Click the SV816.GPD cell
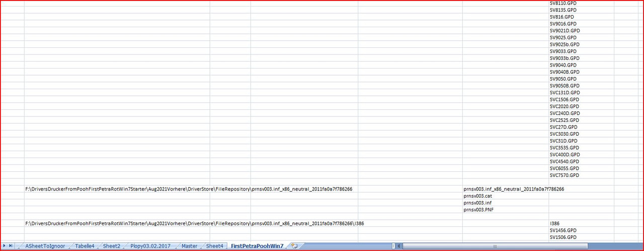 click(x=581, y=17)
